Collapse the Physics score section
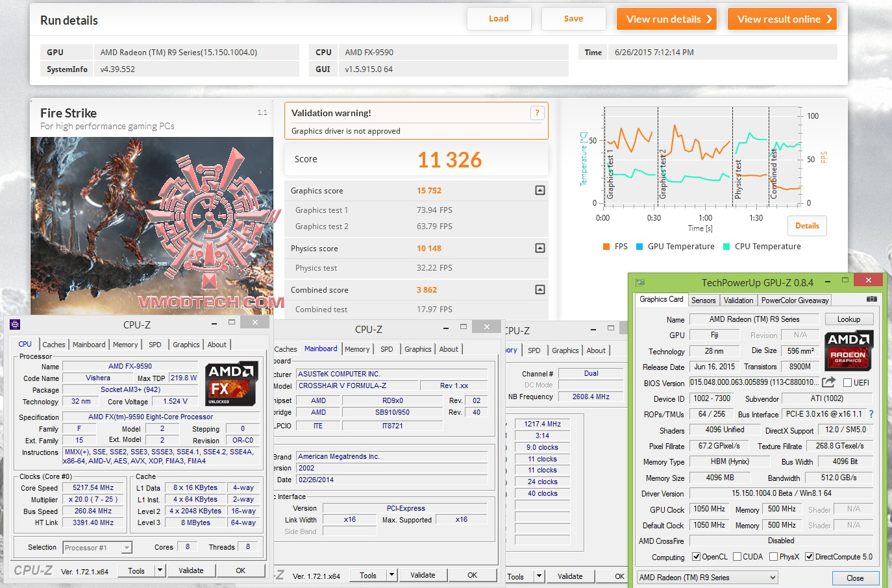892x588 pixels. [x=539, y=248]
